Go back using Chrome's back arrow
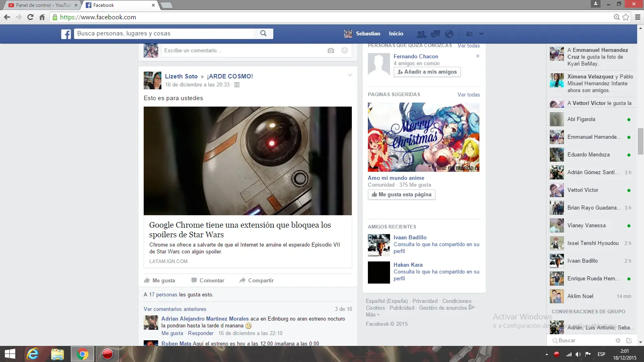 7,17
